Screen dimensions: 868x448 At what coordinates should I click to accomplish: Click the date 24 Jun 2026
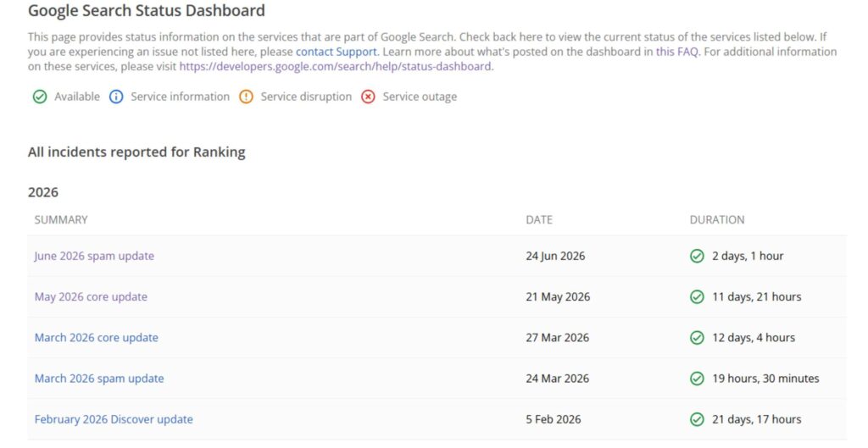click(x=555, y=256)
